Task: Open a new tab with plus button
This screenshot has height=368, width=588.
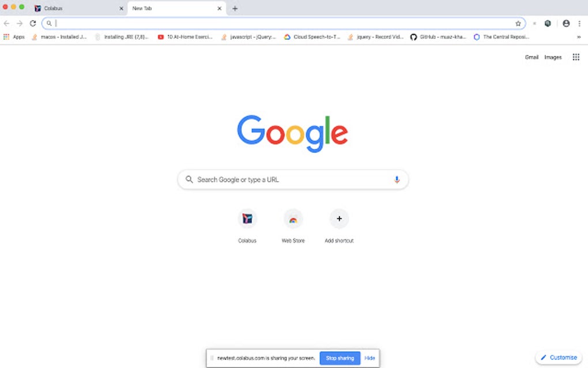Action: (235, 8)
